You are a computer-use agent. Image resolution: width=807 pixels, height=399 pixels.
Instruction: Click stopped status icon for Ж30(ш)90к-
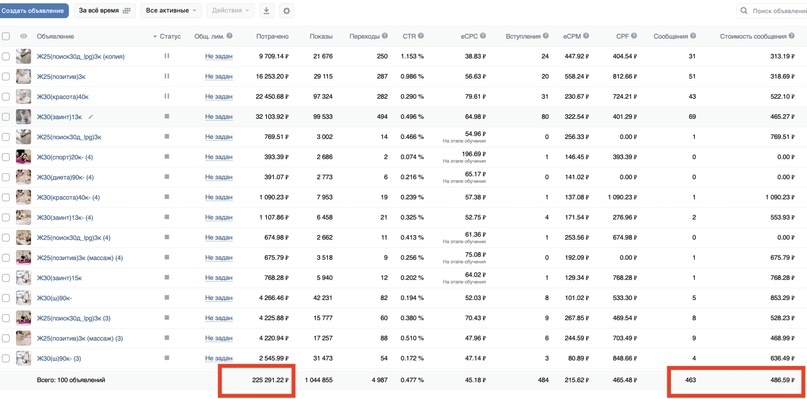point(166,297)
